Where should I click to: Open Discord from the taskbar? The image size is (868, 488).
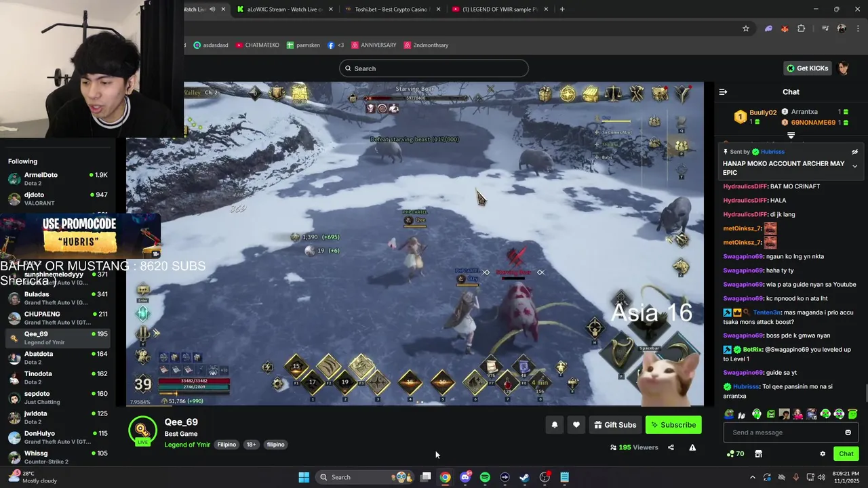click(x=465, y=477)
